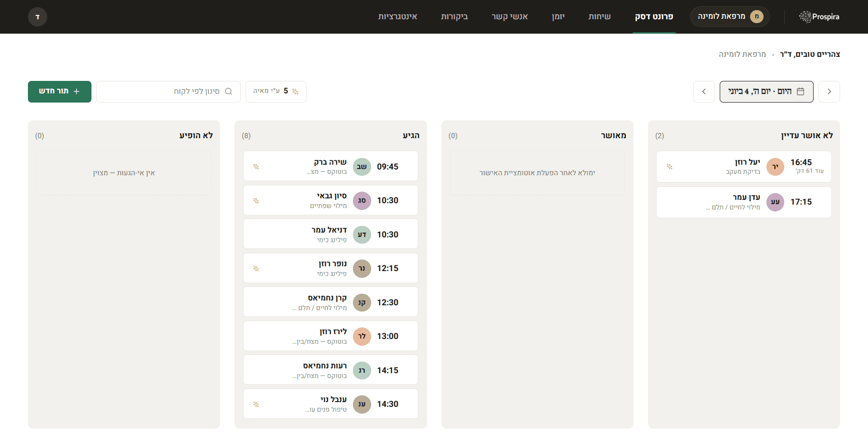The image size is (868, 443).
Task: Open the user avatar ד menu
Action: pos(38,17)
